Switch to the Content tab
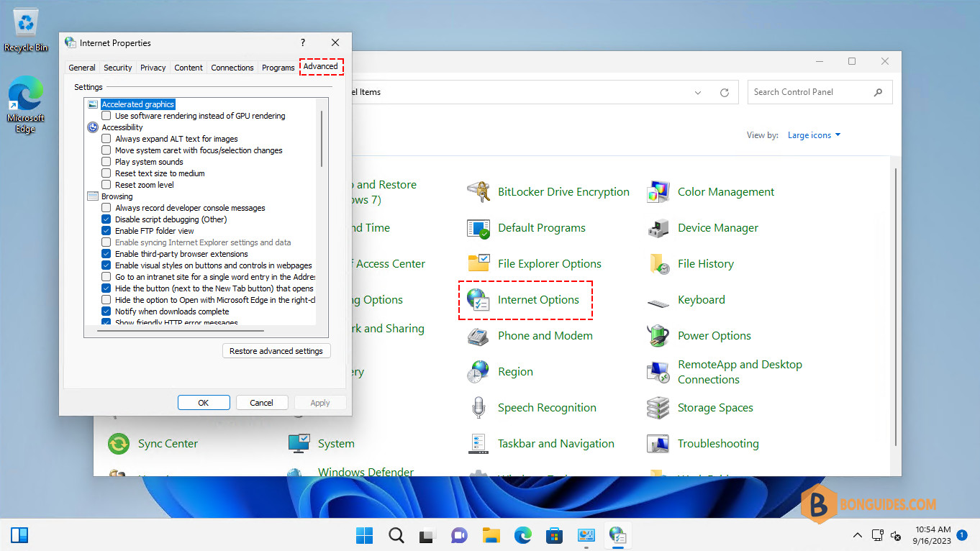This screenshot has height=551, width=980. (189, 68)
